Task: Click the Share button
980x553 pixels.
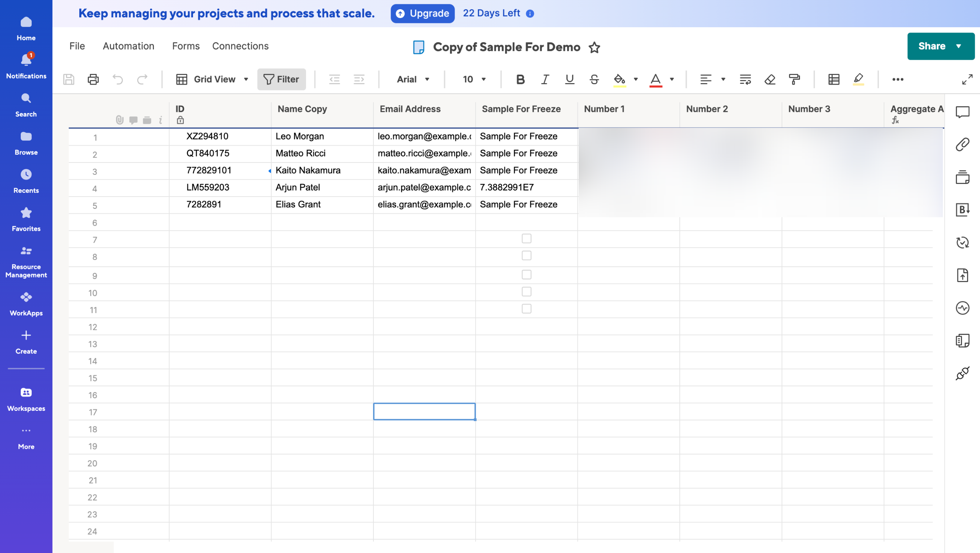Action: point(932,46)
